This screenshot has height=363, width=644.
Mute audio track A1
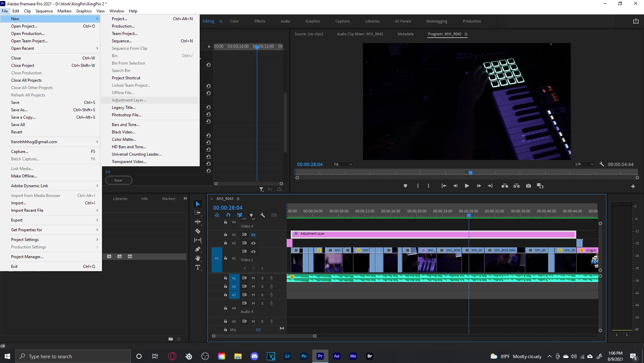(x=253, y=278)
